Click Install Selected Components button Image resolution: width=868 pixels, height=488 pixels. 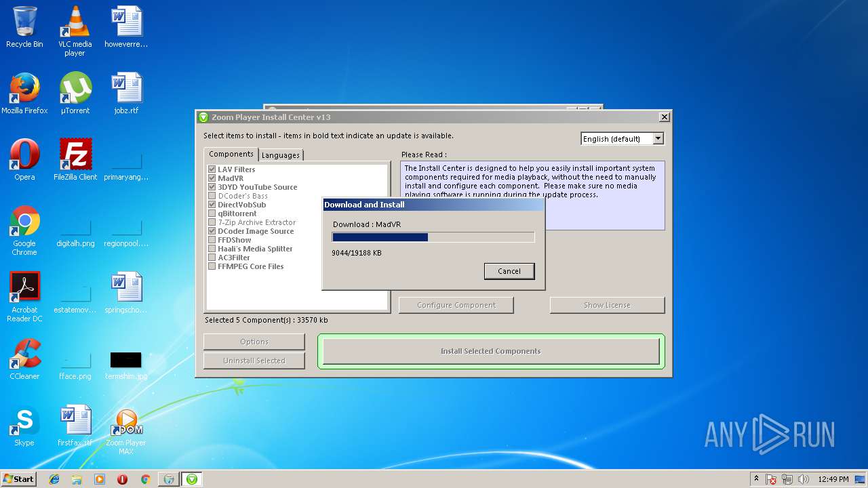pos(491,351)
